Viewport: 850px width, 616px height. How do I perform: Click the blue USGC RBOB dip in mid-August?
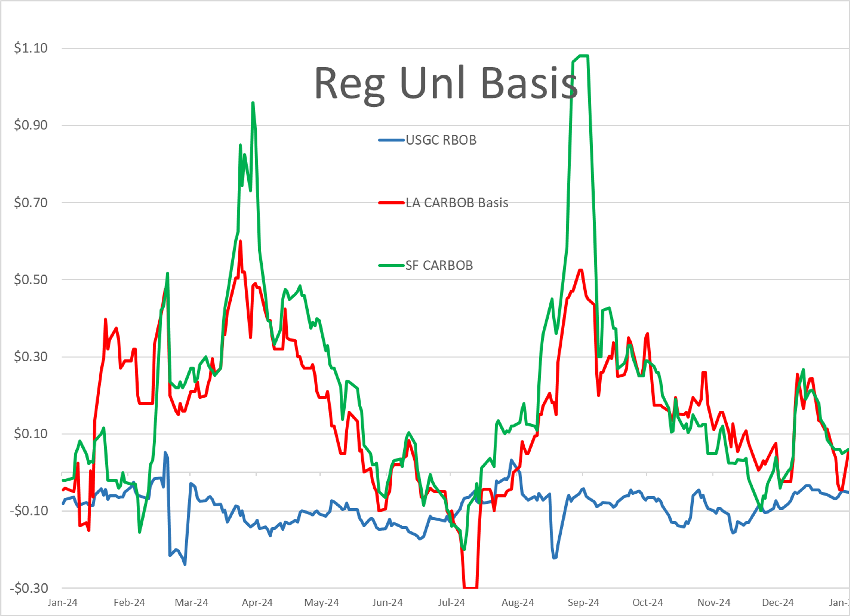(555, 558)
